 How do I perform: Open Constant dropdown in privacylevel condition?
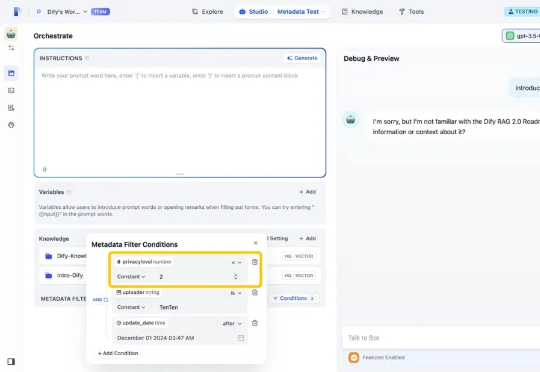coord(131,277)
